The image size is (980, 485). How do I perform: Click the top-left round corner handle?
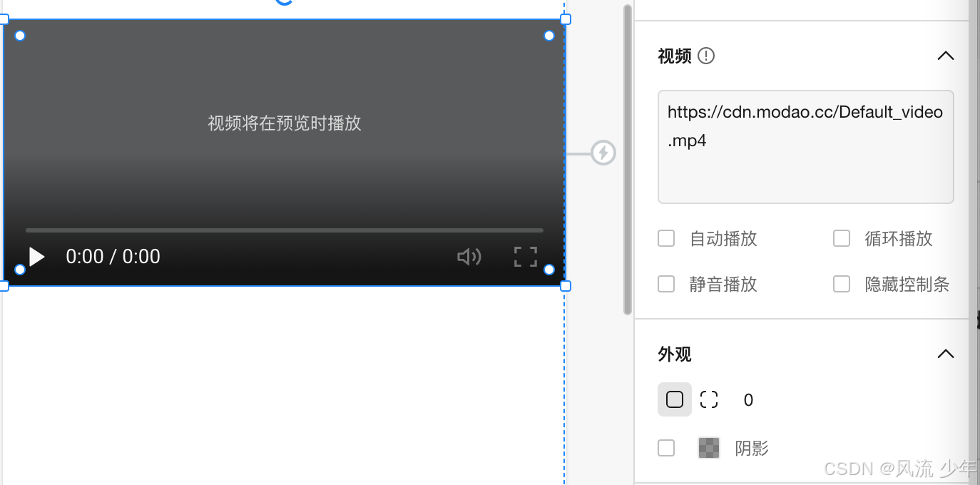coord(20,36)
